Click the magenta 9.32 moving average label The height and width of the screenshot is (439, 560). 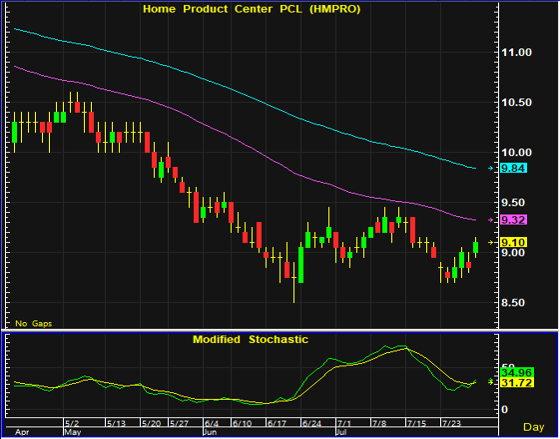pos(514,220)
